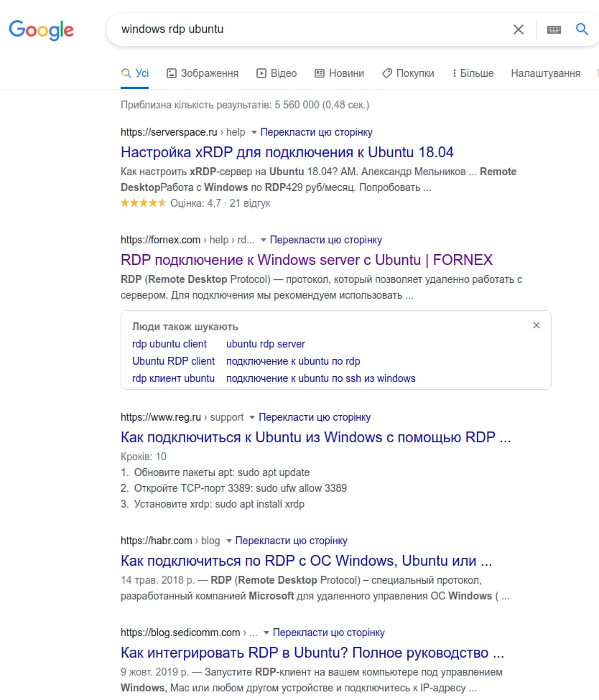Expand dropdown arrow next to habr.com URL

(x=228, y=541)
